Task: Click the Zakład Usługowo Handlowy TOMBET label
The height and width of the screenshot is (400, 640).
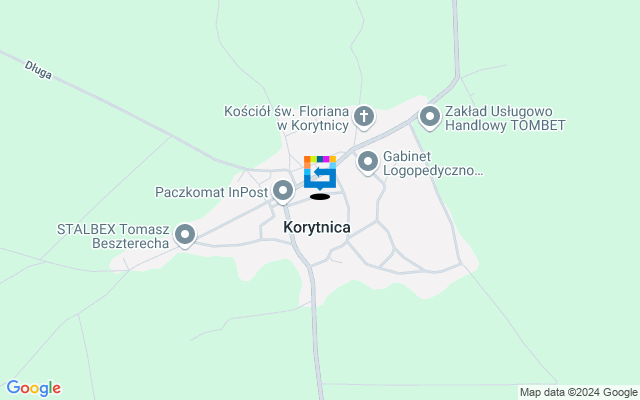Action: tap(505, 118)
